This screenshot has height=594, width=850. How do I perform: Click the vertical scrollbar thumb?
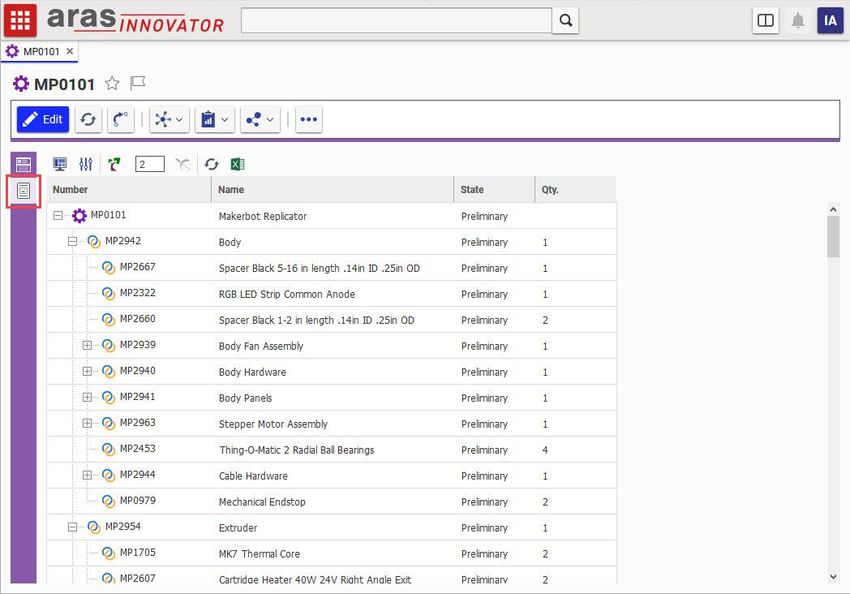833,237
